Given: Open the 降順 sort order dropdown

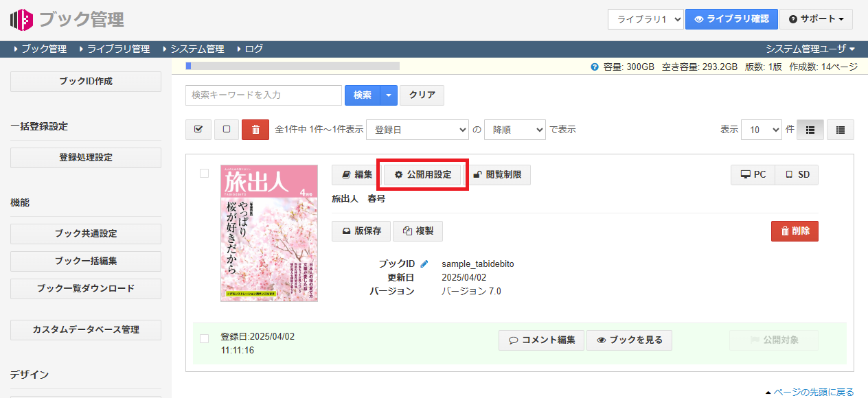Looking at the screenshot, I should (514, 129).
